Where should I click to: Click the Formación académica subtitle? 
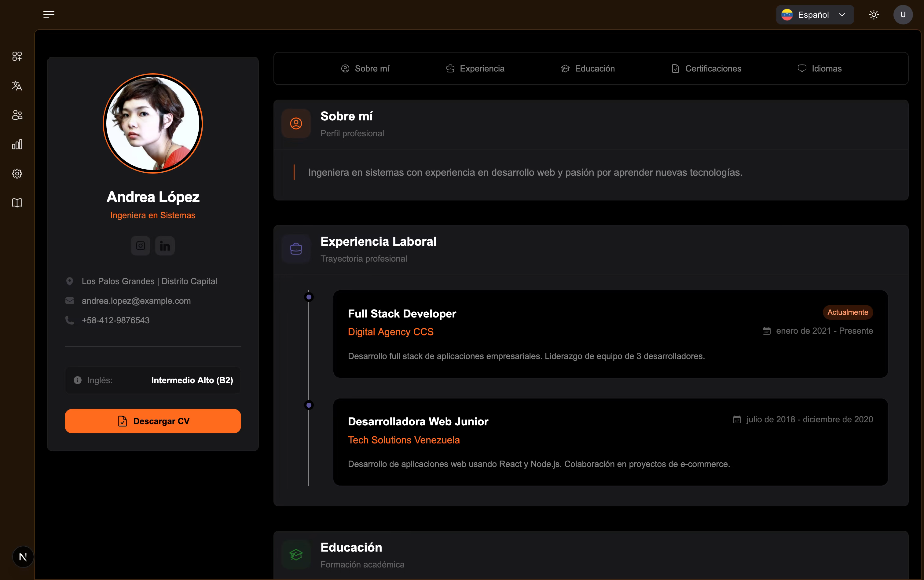tap(362, 564)
